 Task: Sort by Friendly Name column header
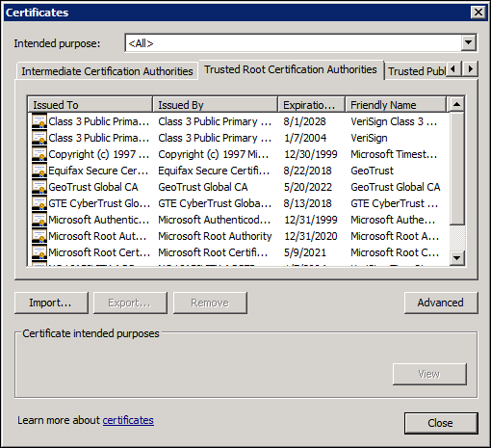(396, 105)
